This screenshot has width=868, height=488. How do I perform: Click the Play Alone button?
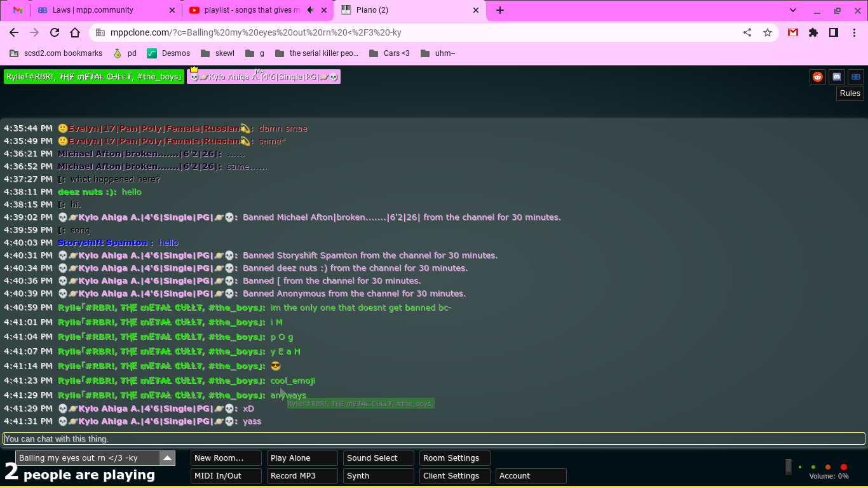pyautogui.click(x=302, y=458)
